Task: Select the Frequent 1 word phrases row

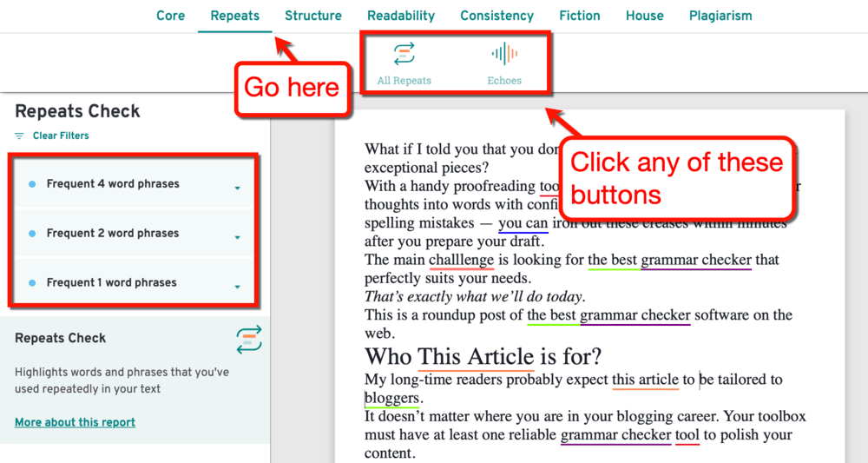Action: (134, 282)
